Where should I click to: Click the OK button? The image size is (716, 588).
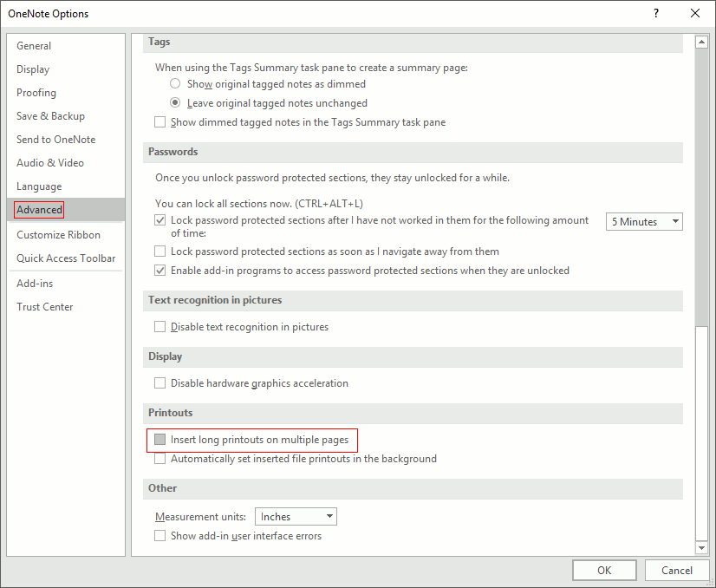pyautogui.click(x=604, y=570)
